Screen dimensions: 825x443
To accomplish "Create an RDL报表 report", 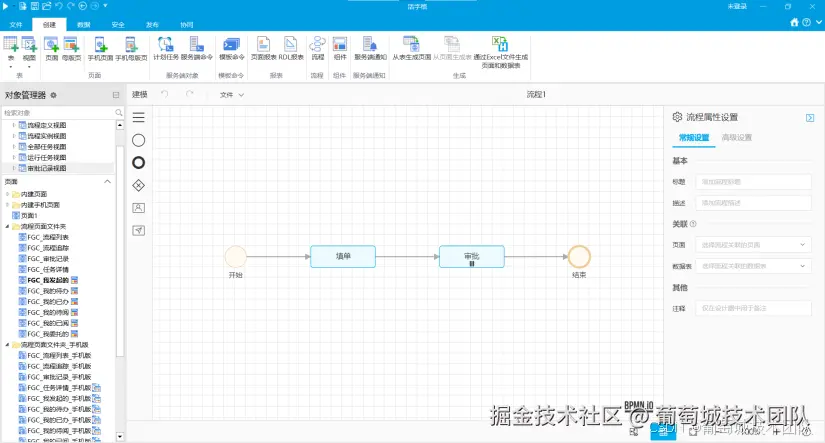I will (x=291, y=48).
